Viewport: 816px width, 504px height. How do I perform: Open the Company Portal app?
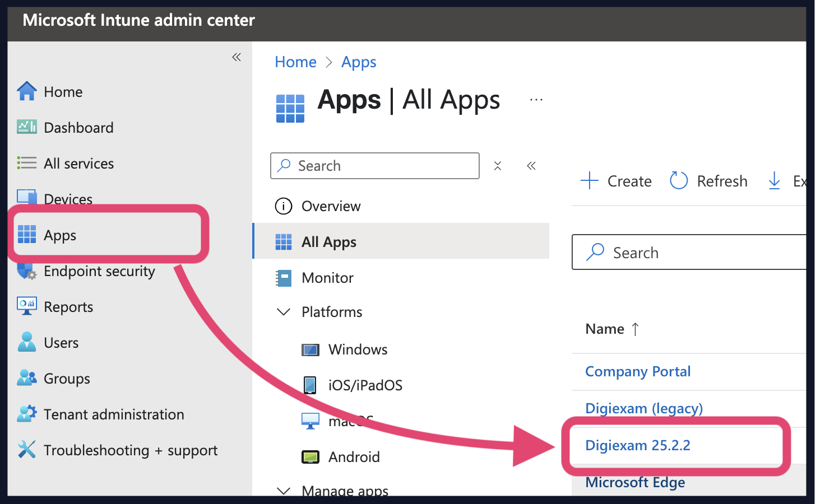[638, 371]
